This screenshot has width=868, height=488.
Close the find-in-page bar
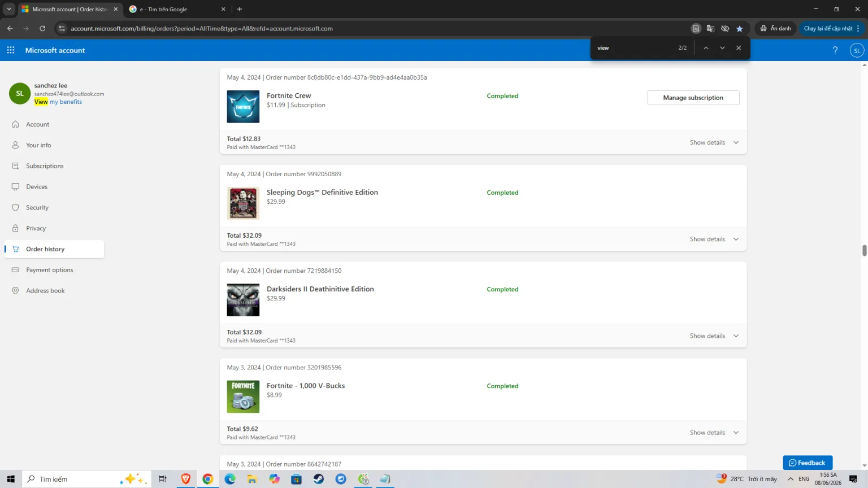(x=739, y=48)
